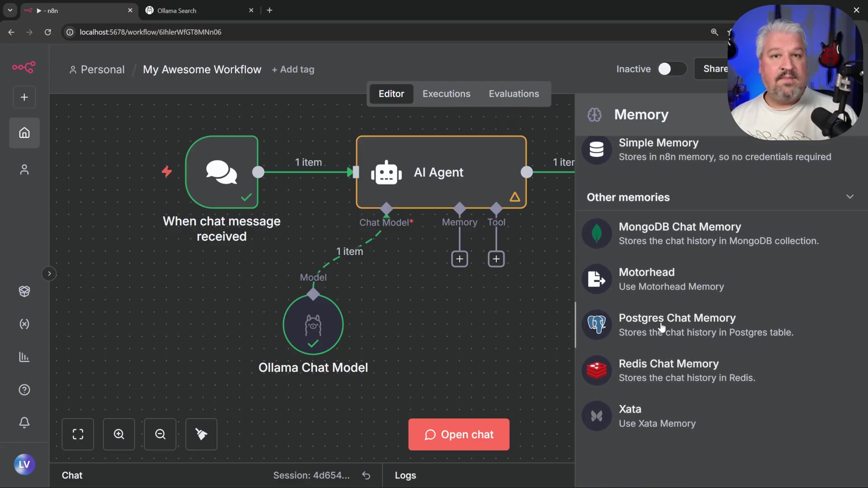Click the Add tag link
The height and width of the screenshot is (488, 868).
click(293, 70)
